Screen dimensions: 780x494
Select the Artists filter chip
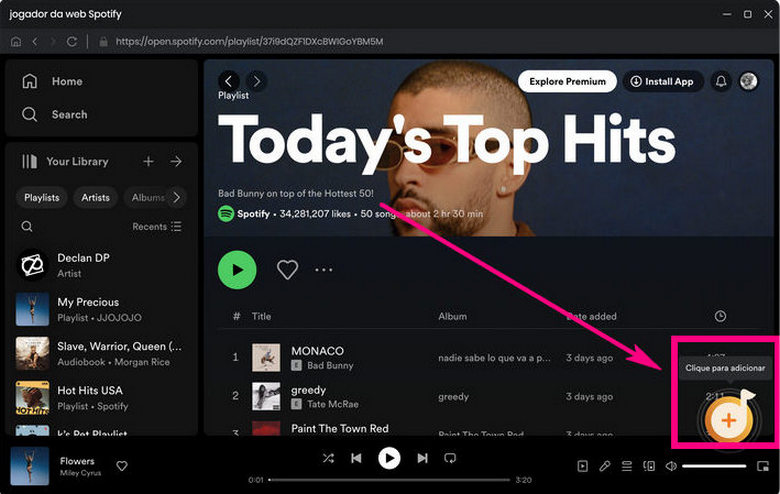(96, 198)
